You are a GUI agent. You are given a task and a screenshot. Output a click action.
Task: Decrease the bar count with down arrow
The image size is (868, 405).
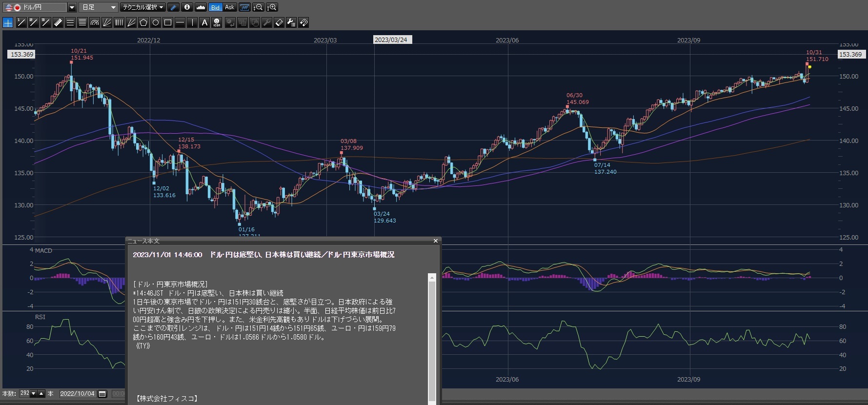[x=33, y=394]
